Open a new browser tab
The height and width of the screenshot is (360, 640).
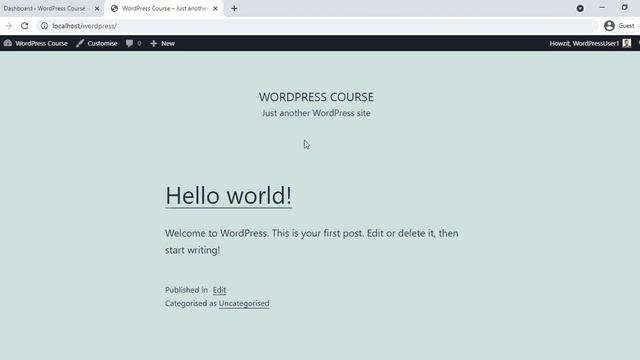pyautogui.click(x=234, y=9)
